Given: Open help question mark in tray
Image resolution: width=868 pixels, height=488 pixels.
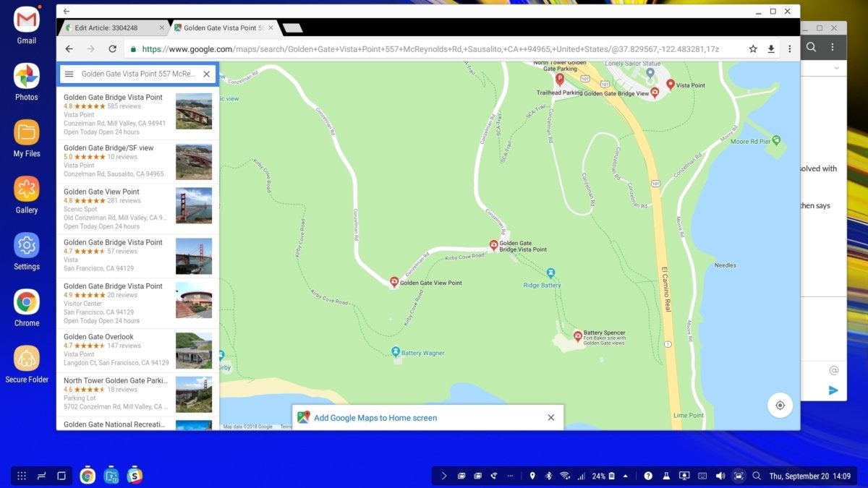Looking at the screenshot, I should coord(648,476).
